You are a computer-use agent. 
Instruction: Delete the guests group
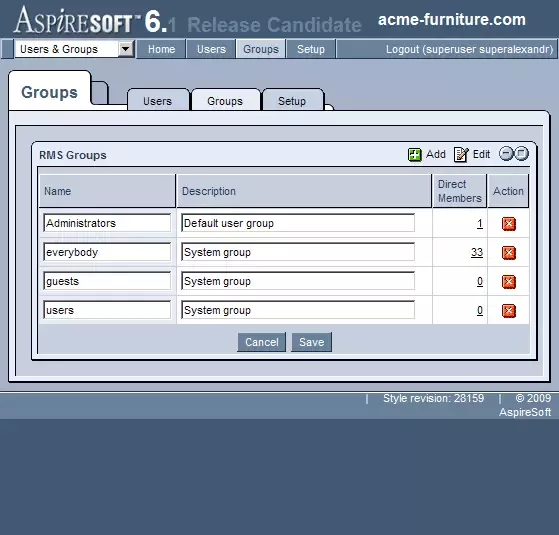point(509,282)
